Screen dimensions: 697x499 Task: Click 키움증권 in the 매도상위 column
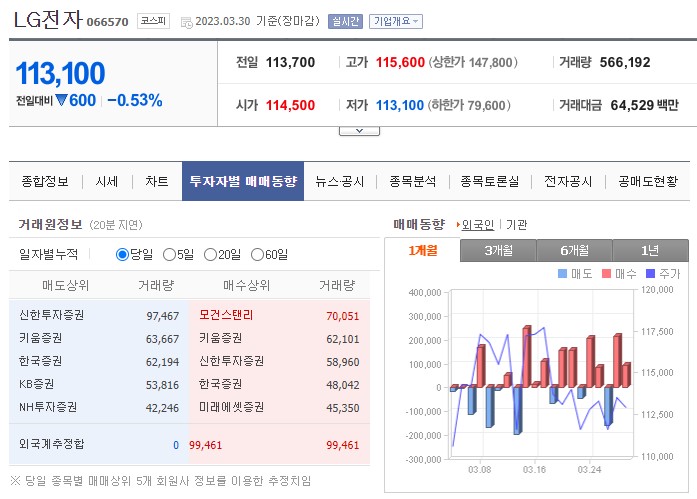[x=40, y=338]
